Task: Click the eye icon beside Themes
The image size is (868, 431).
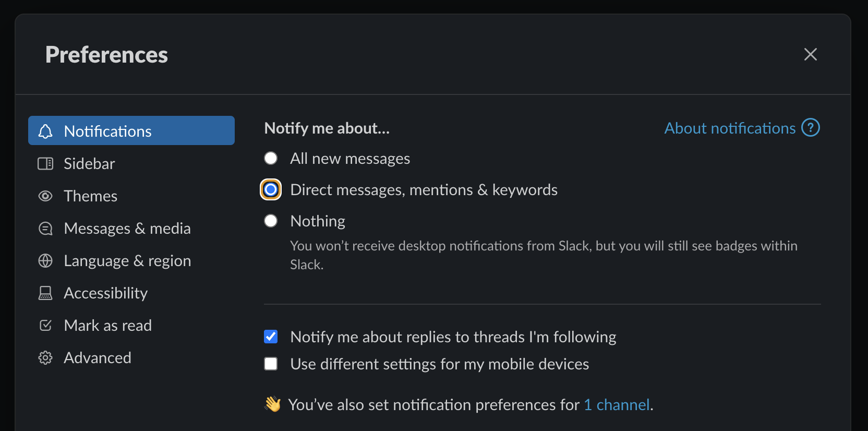Action: [x=45, y=196]
